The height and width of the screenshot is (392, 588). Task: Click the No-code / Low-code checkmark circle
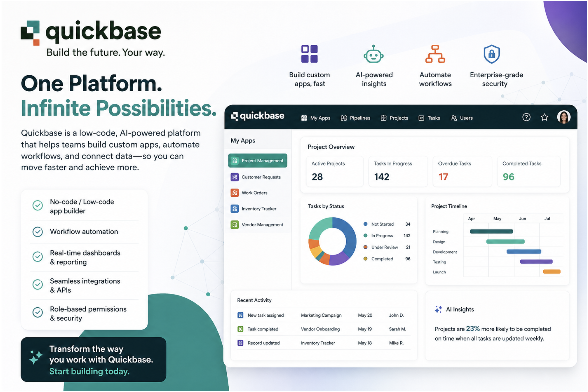[x=38, y=205]
